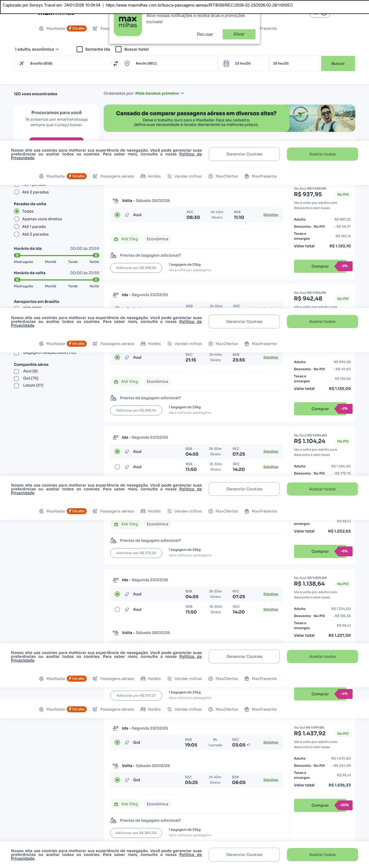Go to the 'MaxOfertas' menu item
The image size is (369, 868).
[x=223, y=176]
